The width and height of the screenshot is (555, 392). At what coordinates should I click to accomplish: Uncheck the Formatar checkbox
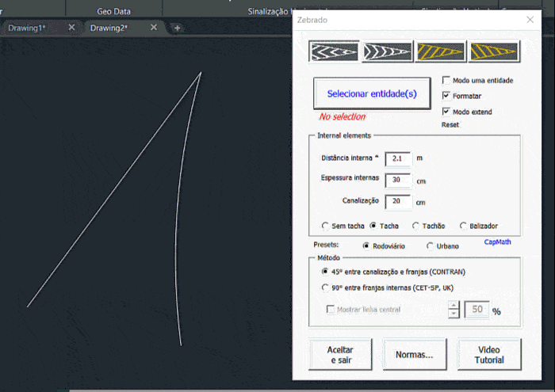[446, 96]
